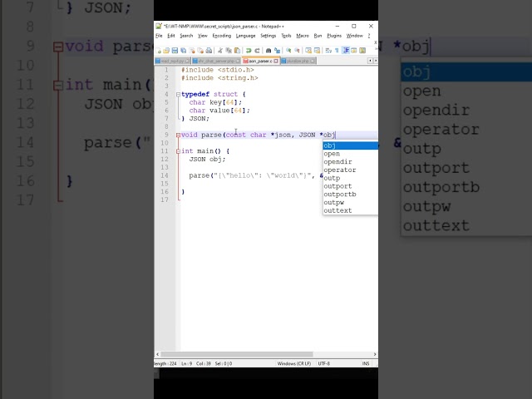This screenshot has width=532, height=399.
Task: Select 'outport' in autocomplete list
Action: coord(351,186)
